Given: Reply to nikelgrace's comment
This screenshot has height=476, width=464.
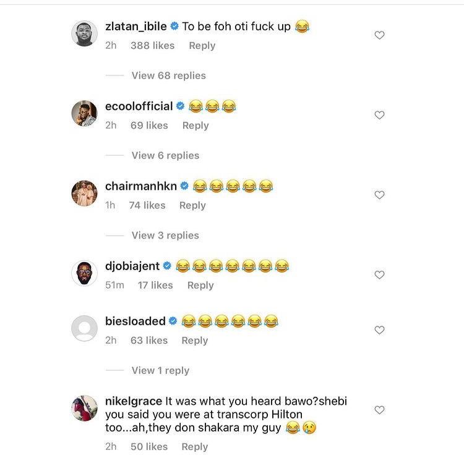Looking at the screenshot, I should 195,446.
